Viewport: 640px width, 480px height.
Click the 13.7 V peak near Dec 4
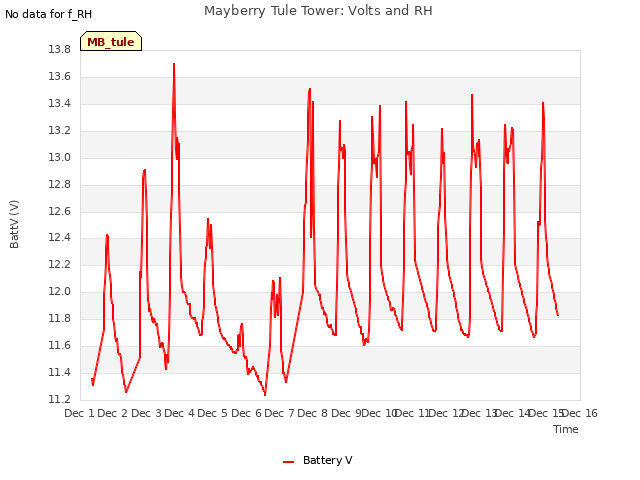tap(174, 64)
